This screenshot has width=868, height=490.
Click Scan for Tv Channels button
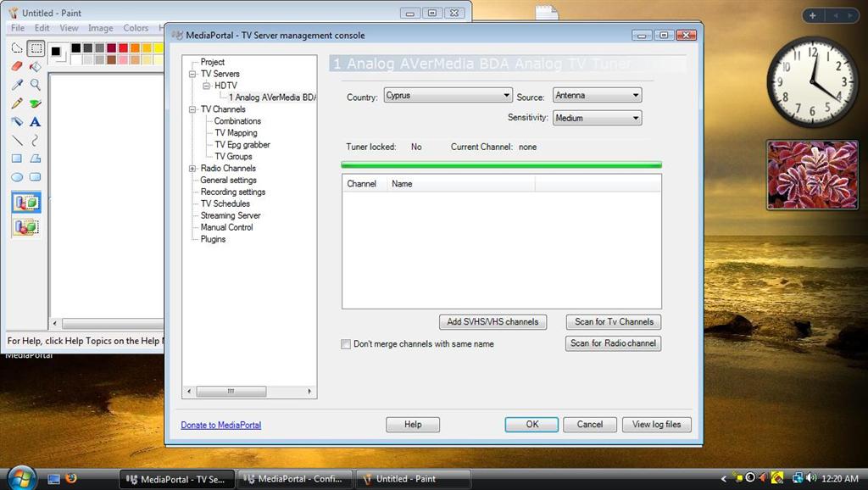614,321
